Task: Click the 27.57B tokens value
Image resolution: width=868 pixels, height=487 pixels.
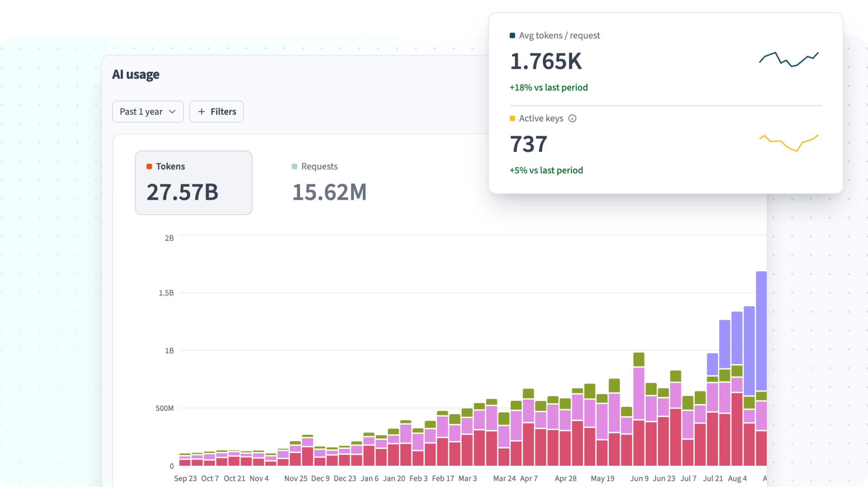Action: pos(182,192)
